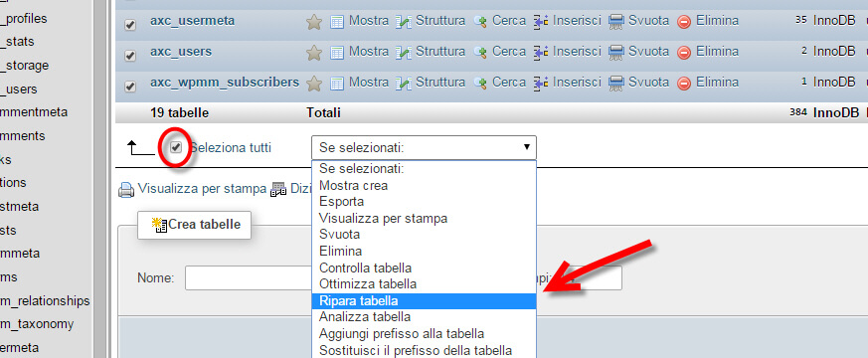Choose Mostra crea from dropdown list

point(424,185)
